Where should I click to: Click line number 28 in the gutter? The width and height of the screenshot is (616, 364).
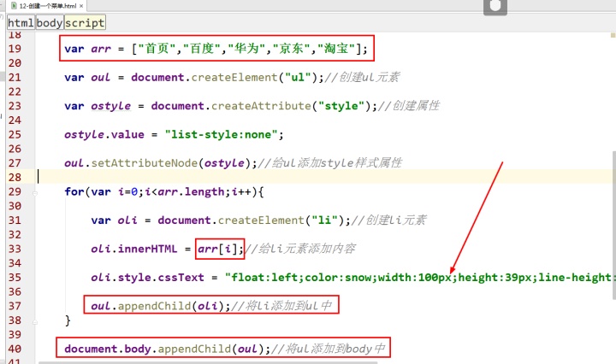tap(15, 177)
